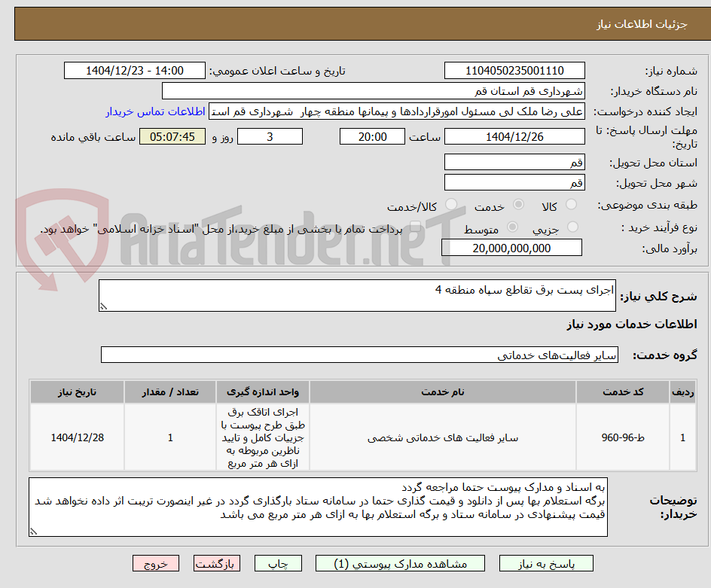This screenshot has width=711, height=588.
Task: Click the buyer notes text area
Action: 318,507
